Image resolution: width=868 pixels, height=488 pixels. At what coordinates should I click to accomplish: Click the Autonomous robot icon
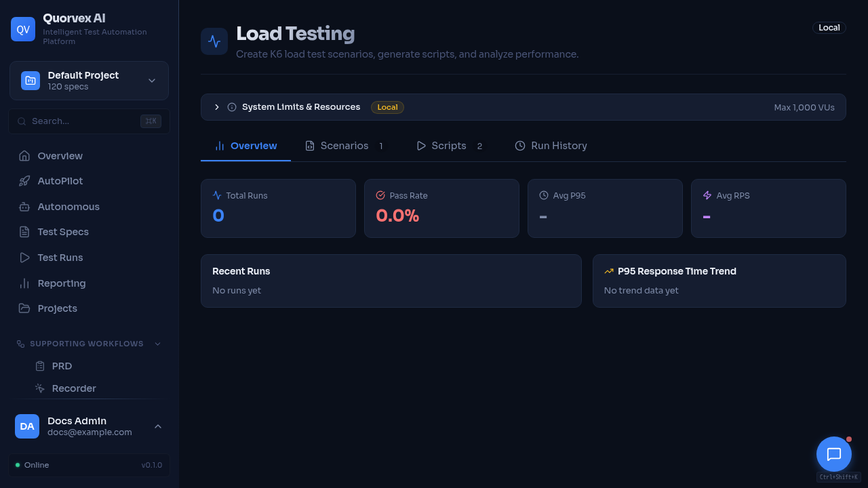coord(24,207)
